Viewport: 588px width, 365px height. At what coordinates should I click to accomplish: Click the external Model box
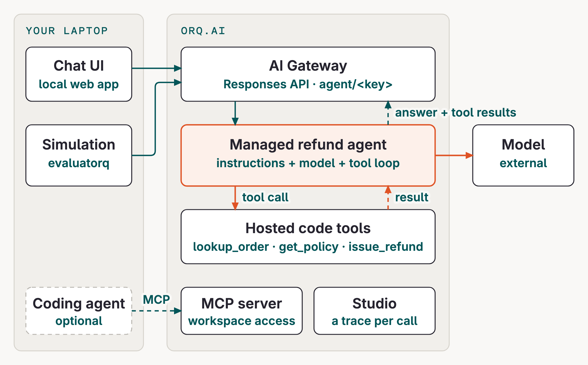point(523,155)
